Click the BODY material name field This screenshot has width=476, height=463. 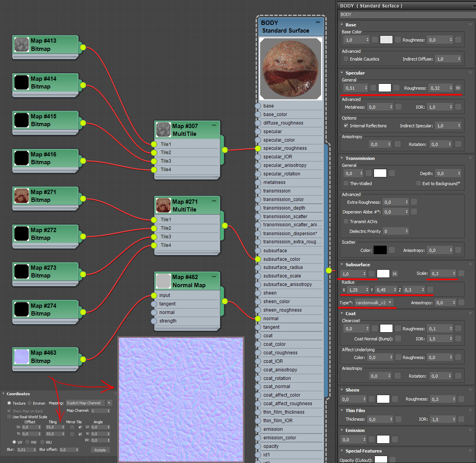click(x=403, y=14)
